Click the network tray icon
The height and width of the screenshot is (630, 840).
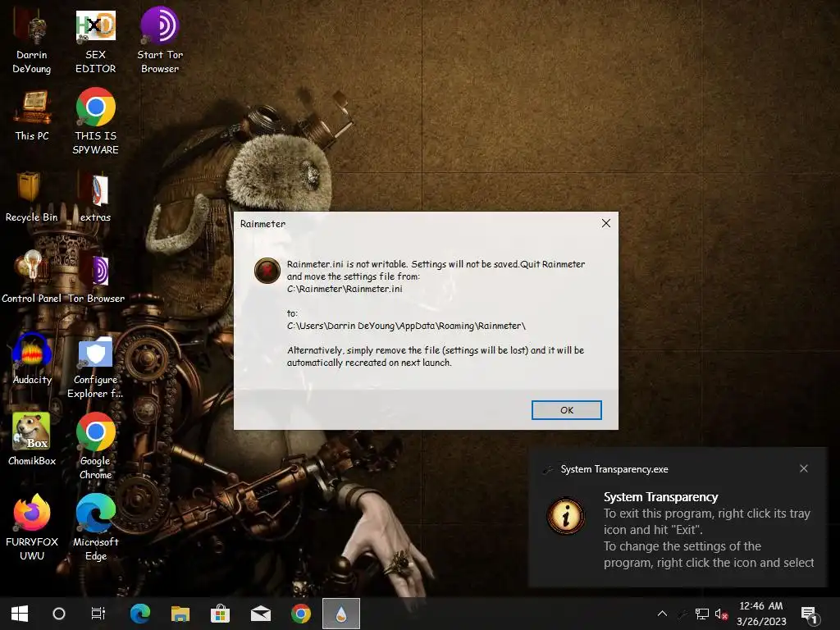tap(702, 614)
